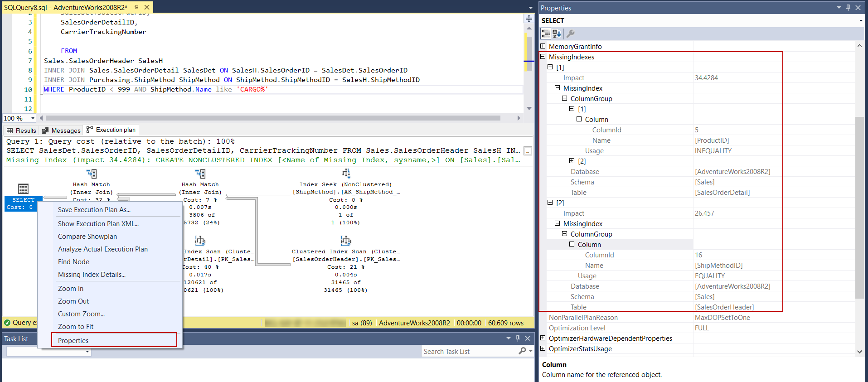Click the Alphabetical sort icon in Properties
Screen dimensions: 868x382
pos(557,34)
